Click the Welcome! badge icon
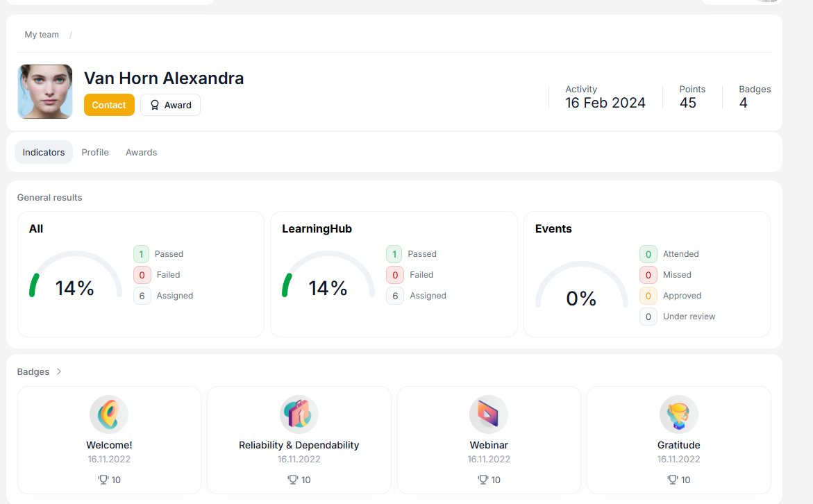This screenshot has height=504, width=813. 109,414
